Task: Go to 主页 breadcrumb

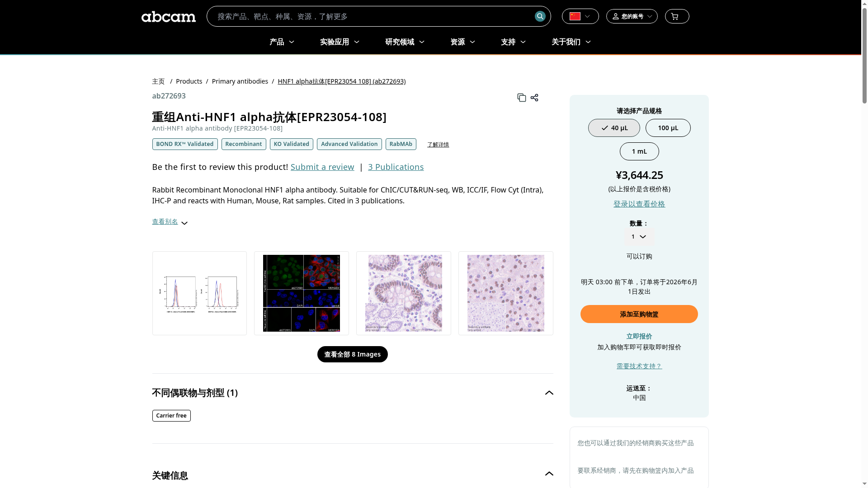Action: click(158, 81)
